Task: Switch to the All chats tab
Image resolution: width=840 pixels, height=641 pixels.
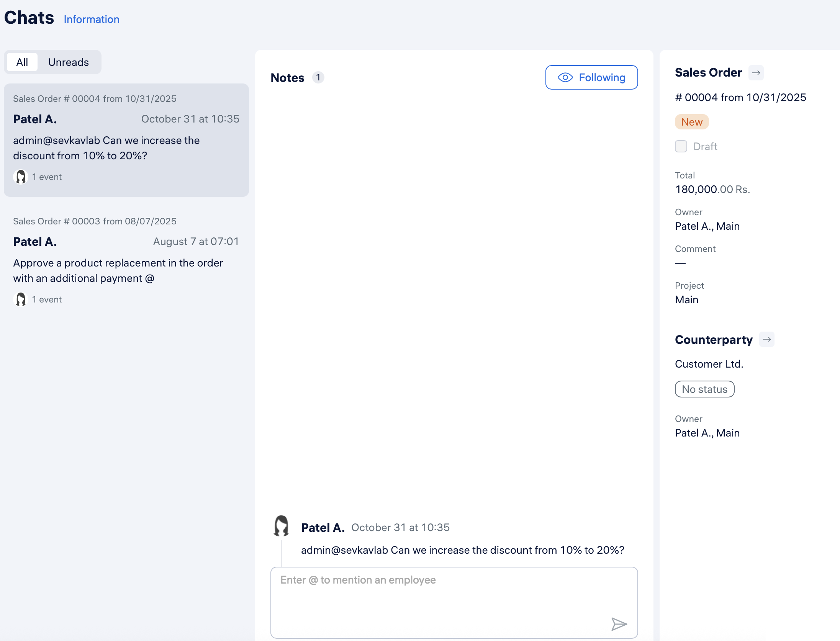Action: (x=22, y=62)
